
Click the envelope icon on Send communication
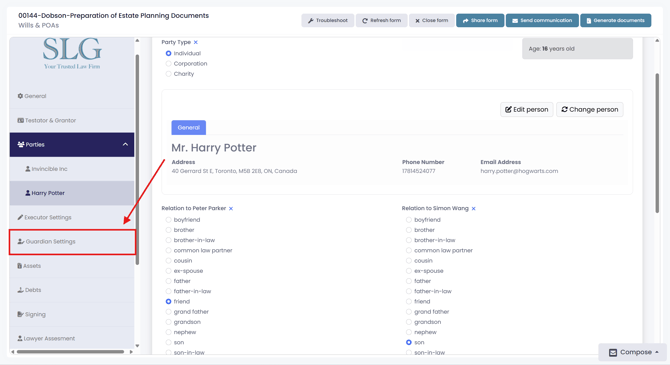coord(515,21)
